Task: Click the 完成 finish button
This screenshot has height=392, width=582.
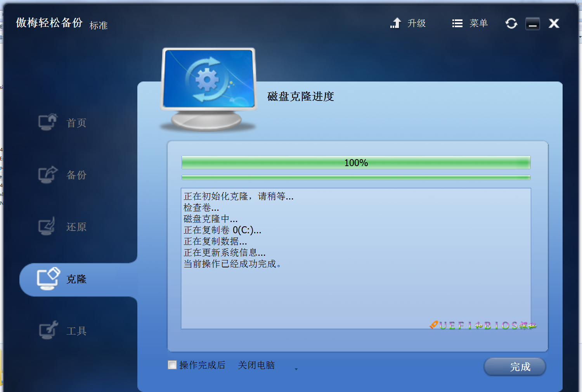Action: [515, 367]
